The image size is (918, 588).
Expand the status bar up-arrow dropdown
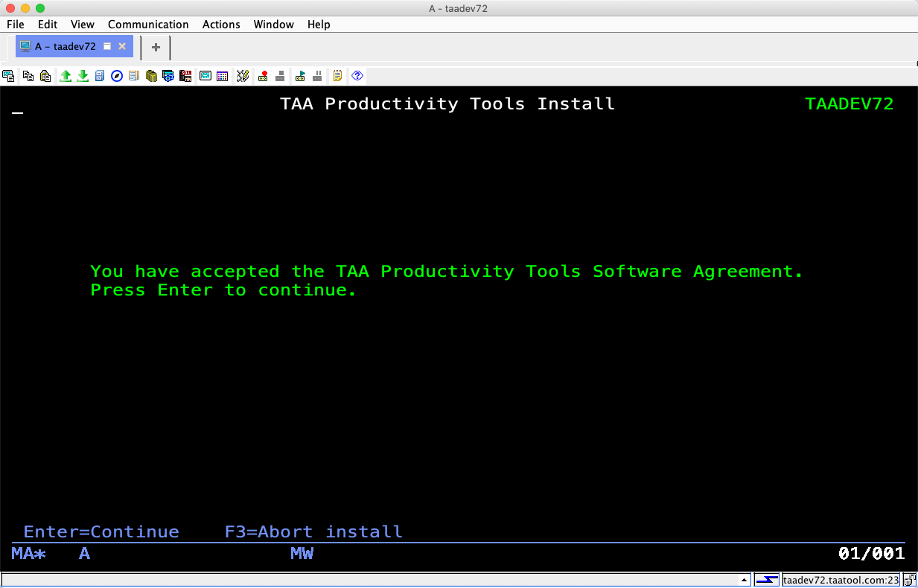[744, 580]
